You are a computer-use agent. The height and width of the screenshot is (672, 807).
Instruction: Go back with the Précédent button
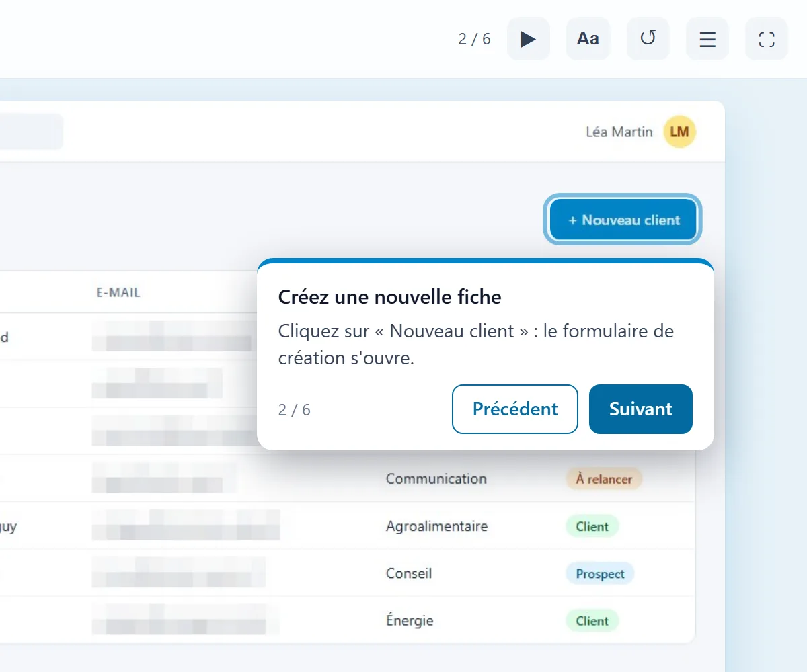point(515,409)
